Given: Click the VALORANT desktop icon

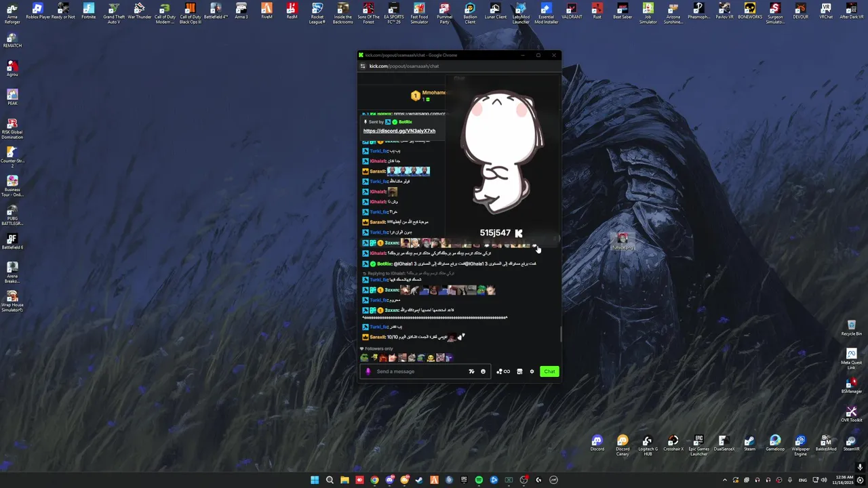Looking at the screenshot, I should tap(572, 11).
